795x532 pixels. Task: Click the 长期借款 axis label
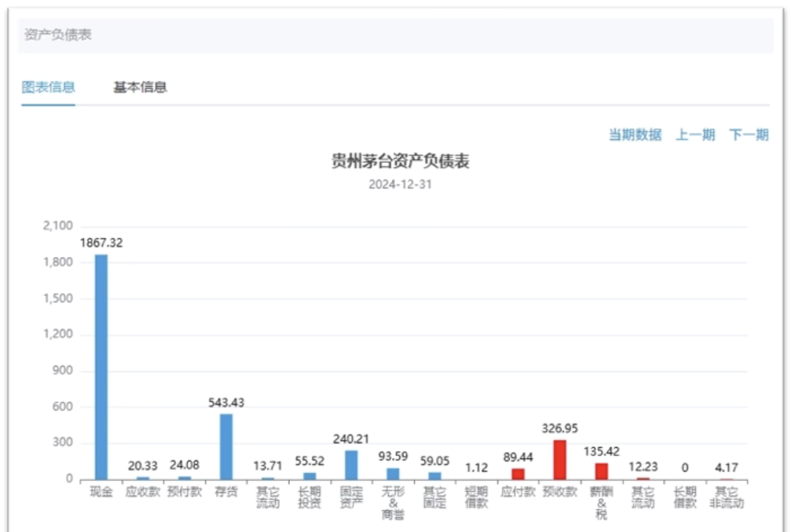coord(685,497)
